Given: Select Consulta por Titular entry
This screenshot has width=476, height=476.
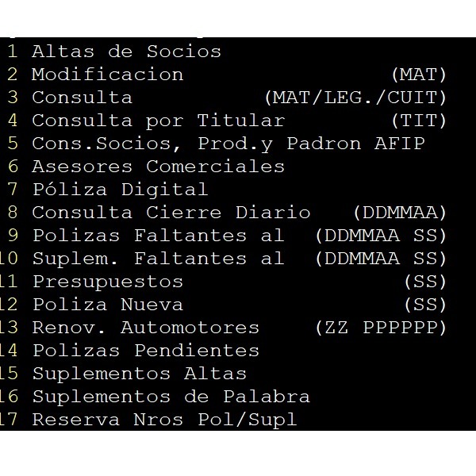Looking at the screenshot, I should point(159,121).
